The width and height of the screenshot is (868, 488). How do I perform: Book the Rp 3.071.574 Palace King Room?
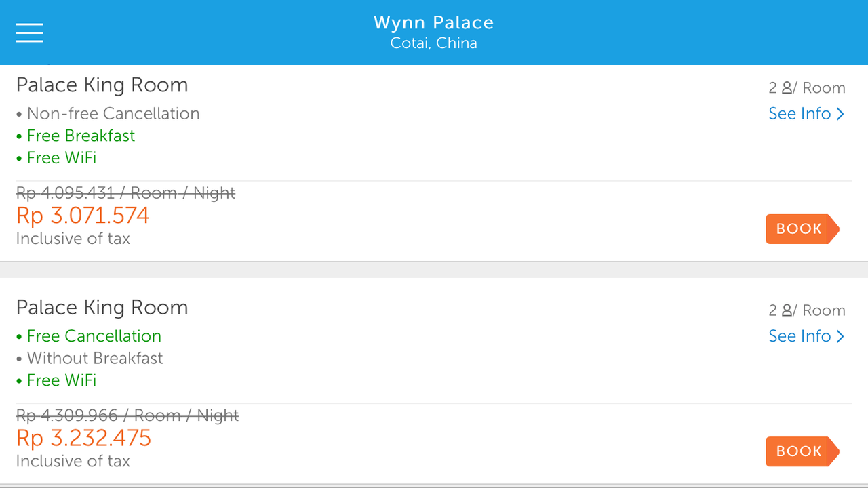click(801, 229)
